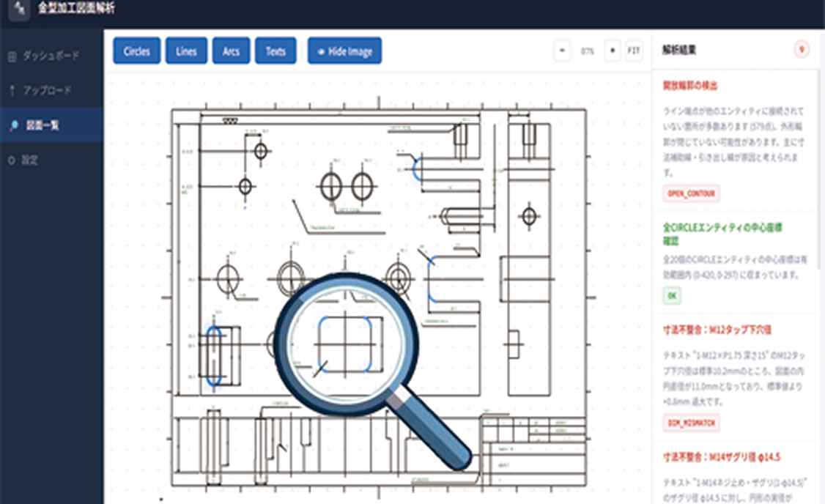
Task: Open the 開放輪郭の検出 result heading
Action: pyautogui.click(x=689, y=86)
